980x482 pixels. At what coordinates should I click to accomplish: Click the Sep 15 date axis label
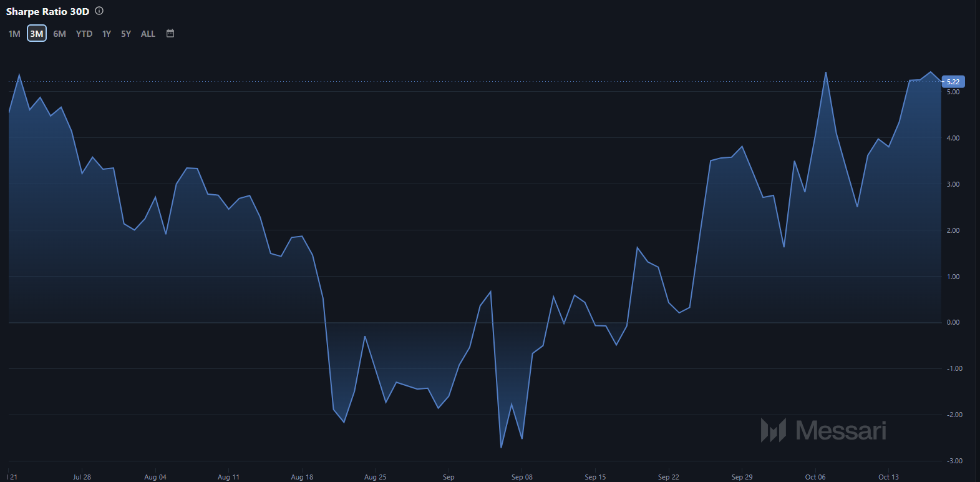click(x=595, y=477)
